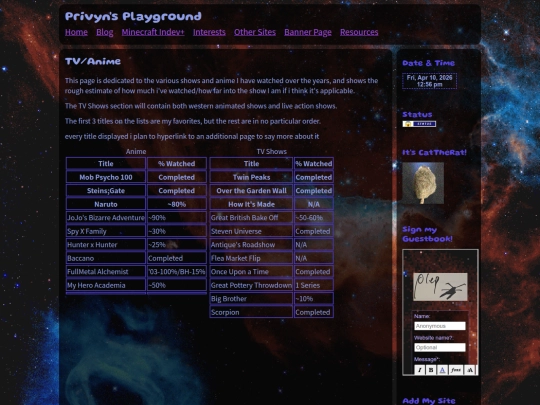
Task: Click Great British Bake Off entry
Action: [x=251, y=218]
